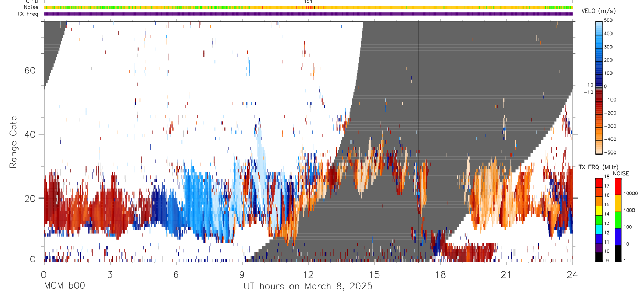Click the 24 tick label on time axis
The image size is (644, 297).
(572, 274)
